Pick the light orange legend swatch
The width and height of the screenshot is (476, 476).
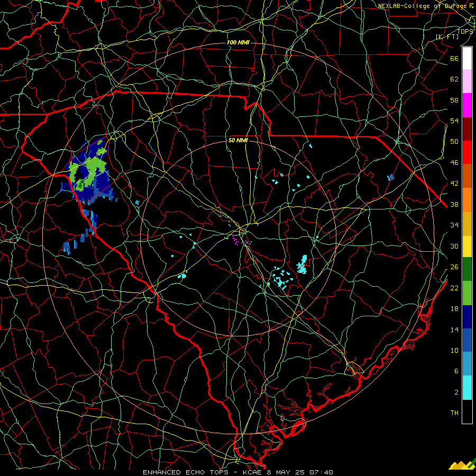(467, 200)
